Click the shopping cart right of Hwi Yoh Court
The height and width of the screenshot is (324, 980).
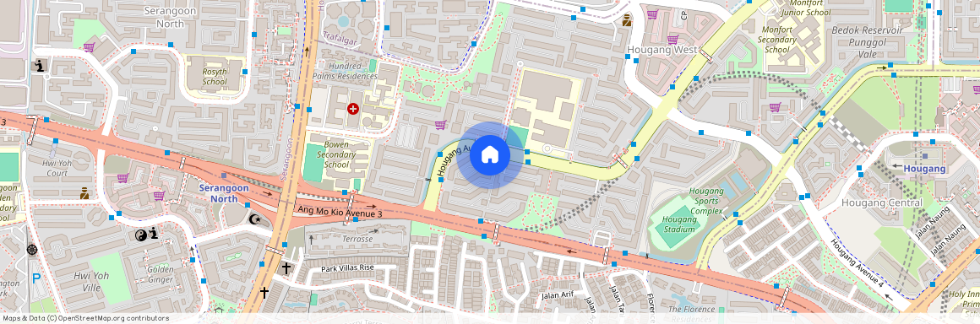click(122, 178)
